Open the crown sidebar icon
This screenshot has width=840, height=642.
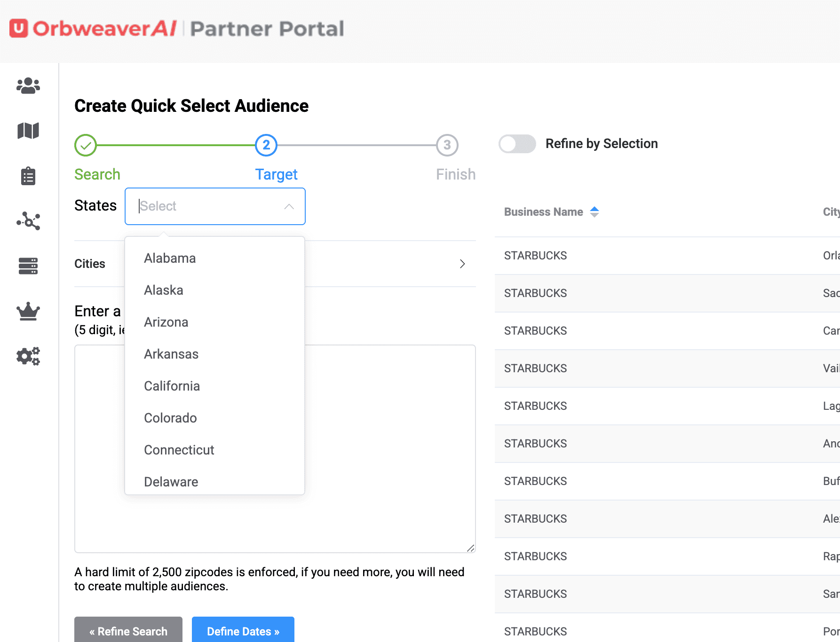(28, 311)
